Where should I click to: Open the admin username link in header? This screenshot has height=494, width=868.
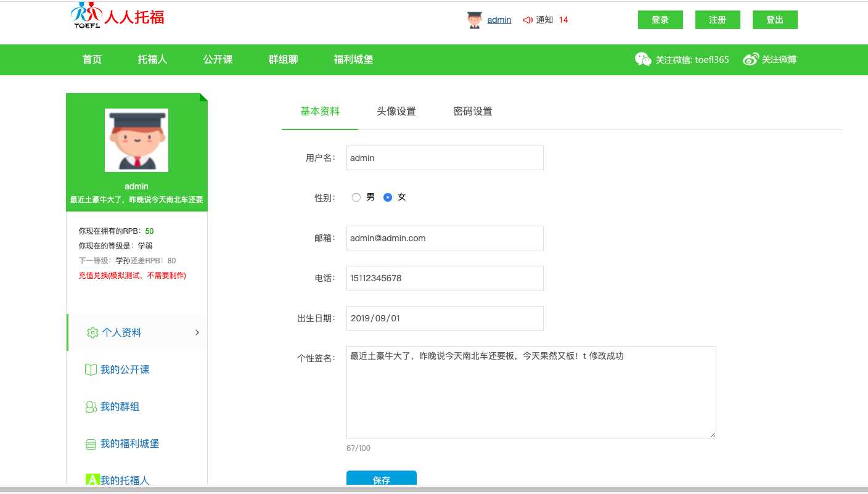(499, 20)
